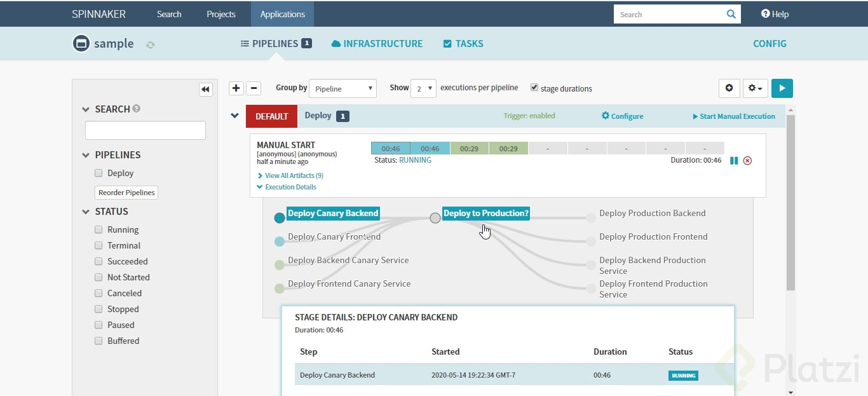
Task: Change executions per pipeline count dropdown
Action: coord(424,88)
